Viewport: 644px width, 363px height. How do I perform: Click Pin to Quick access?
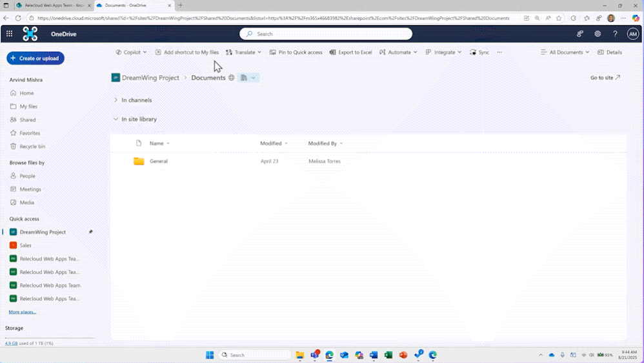pos(296,52)
